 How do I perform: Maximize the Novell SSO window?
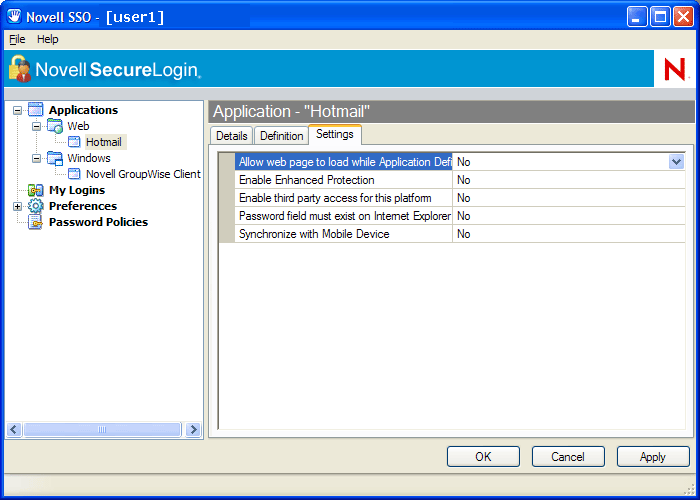click(x=660, y=17)
